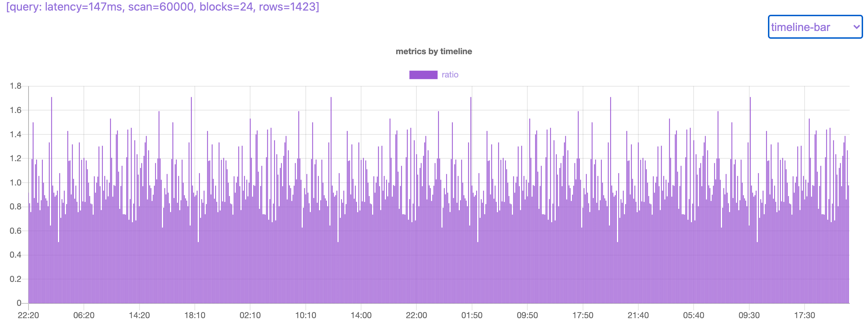Screen dimensions: 868x328
Task: Select the 10:10 x-axis tick label
Action: click(x=305, y=315)
